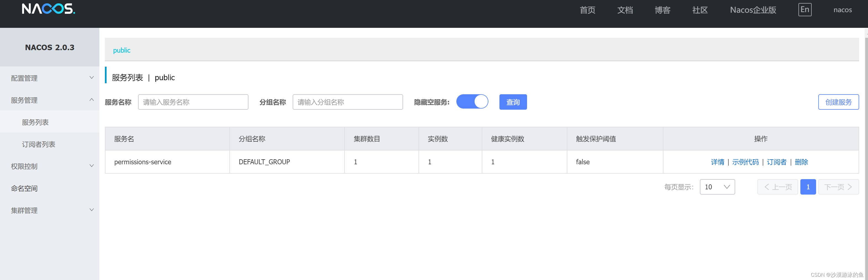This screenshot has height=280, width=868.
Task: Click the 服务名 column header
Action: 168,139
